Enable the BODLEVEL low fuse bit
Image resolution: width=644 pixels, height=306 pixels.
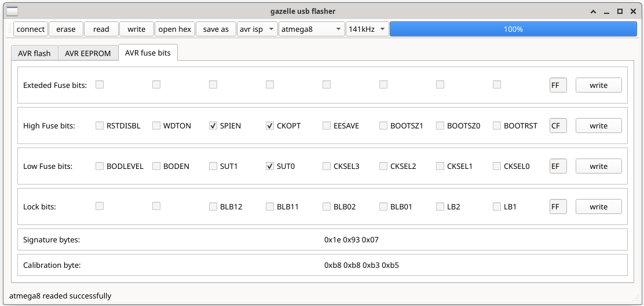(100, 166)
